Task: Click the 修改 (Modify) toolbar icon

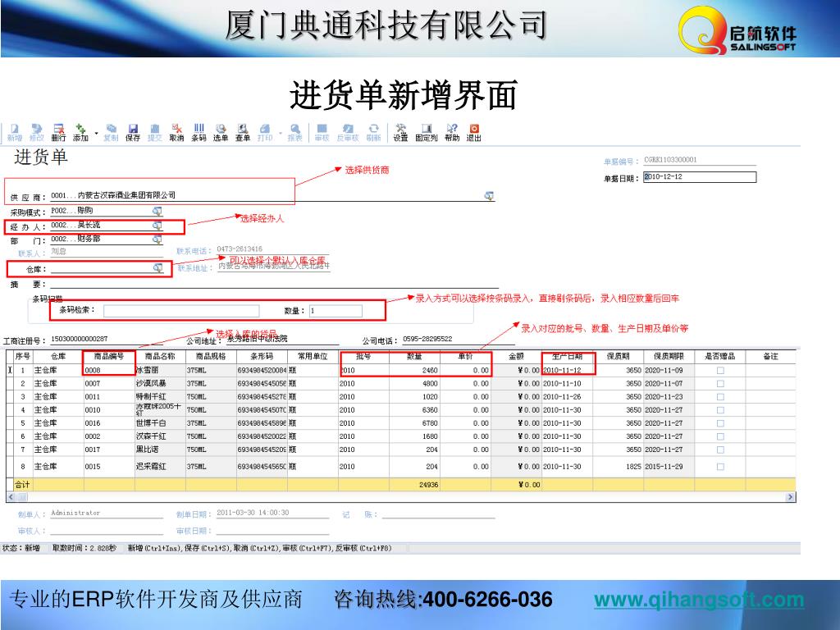Action: (36, 132)
